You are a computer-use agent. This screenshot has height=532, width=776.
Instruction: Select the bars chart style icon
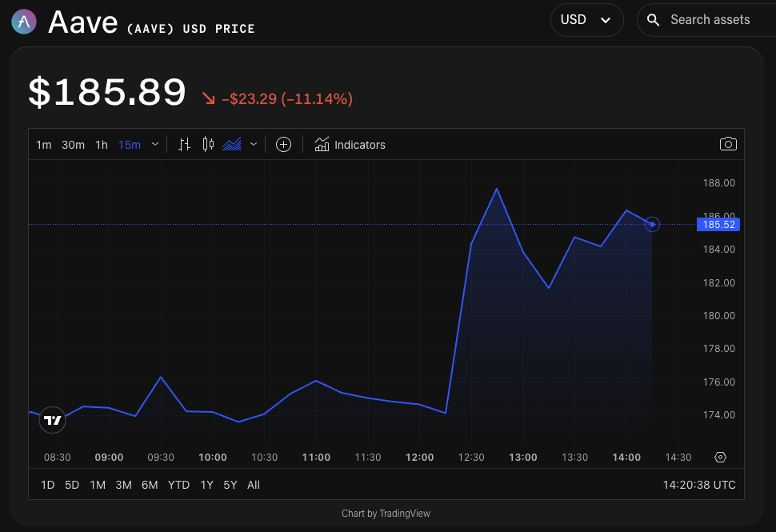pyautogui.click(x=185, y=144)
